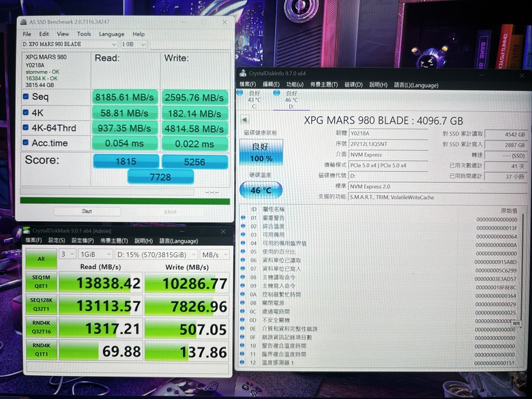Viewport: 532px width, 399px height.
Task: Click the Start button in AS SSD Benchmark
Action: [x=87, y=211]
